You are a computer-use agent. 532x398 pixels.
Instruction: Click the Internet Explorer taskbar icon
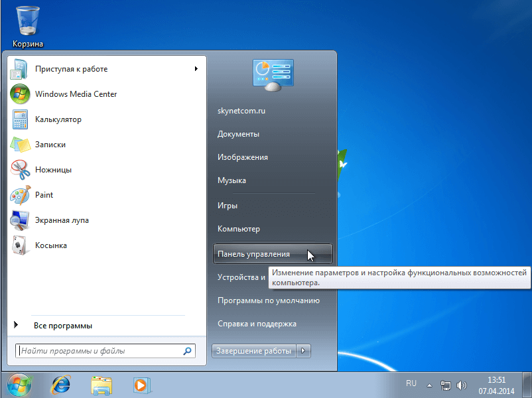(61, 384)
